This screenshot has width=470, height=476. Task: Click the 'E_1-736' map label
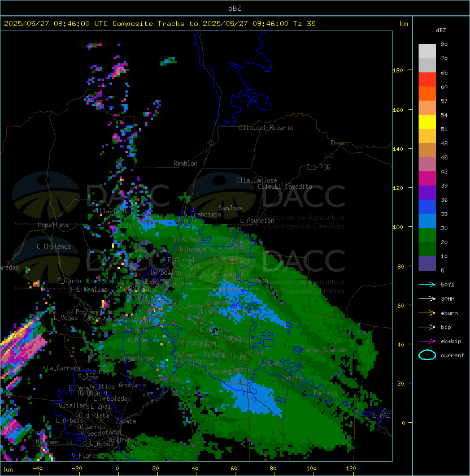click(x=318, y=167)
